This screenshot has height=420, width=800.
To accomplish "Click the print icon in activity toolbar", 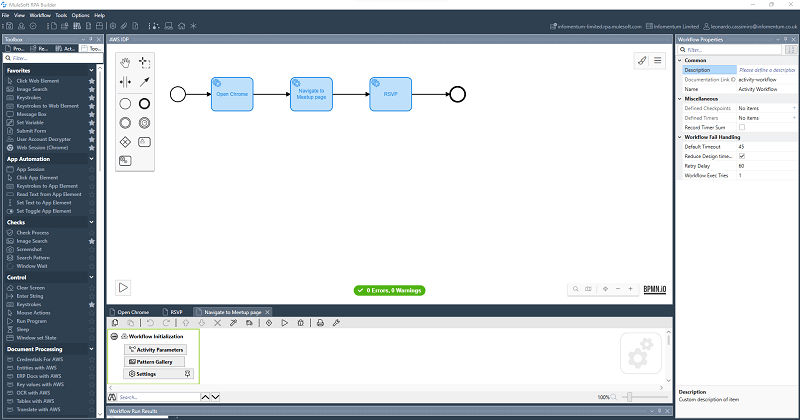I will [320, 323].
